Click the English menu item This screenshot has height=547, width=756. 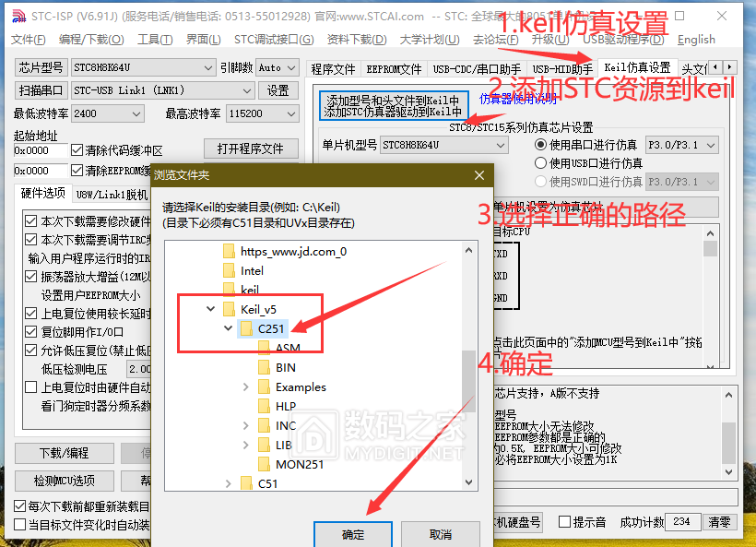[696, 40]
